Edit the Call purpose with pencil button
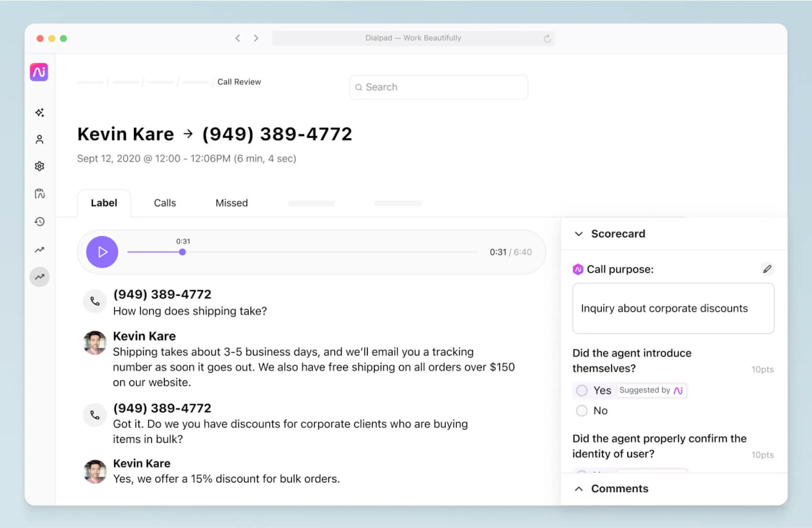Viewport: 812px width, 528px height. pyautogui.click(x=767, y=269)
